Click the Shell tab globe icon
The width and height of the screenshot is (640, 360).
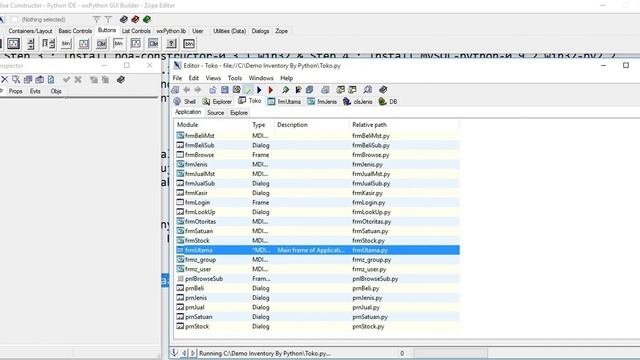[177, 101]
